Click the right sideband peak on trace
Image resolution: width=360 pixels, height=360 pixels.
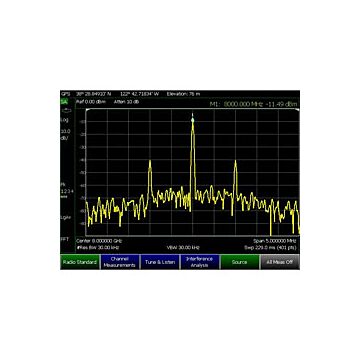tap(235, 164)
